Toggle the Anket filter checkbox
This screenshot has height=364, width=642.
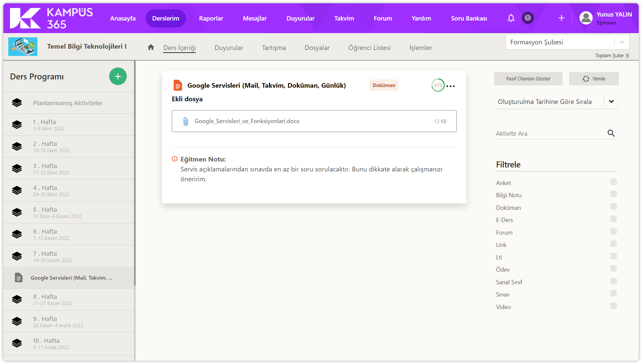click(x=613, y=182)
